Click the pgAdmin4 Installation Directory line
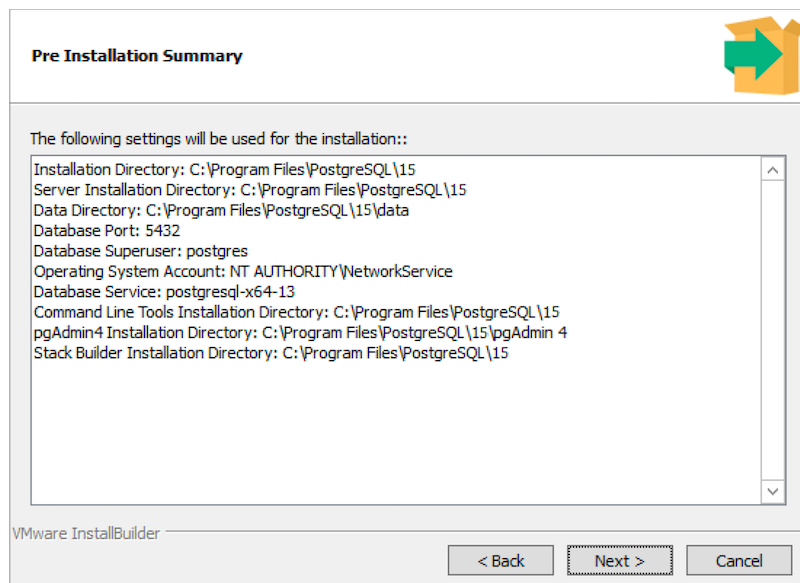Viewport: 800px width, 583px height. [300, 332]
